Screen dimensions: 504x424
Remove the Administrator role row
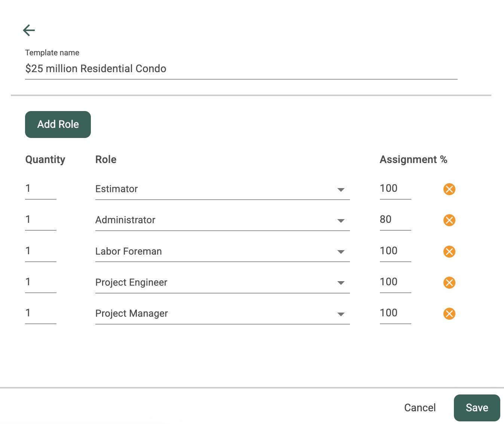click(449, 220)
